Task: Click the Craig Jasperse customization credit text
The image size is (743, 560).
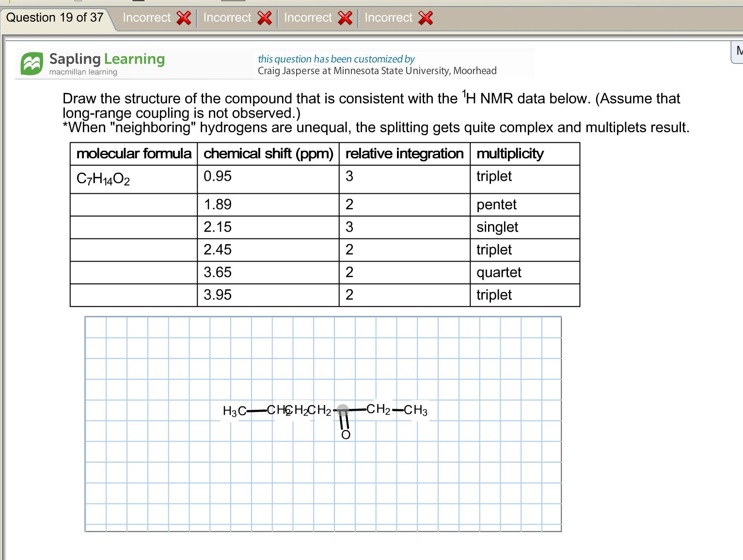Action: (377, 71)
